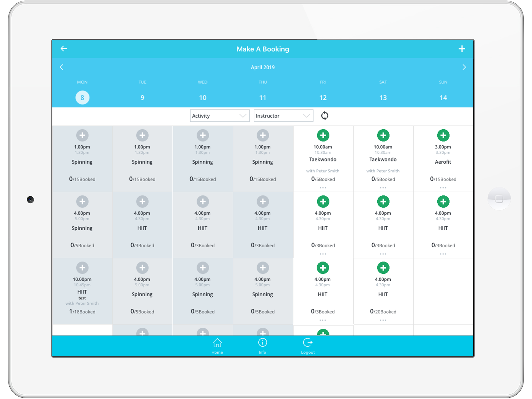
Task: Open more options dots under Friday Taekwondo
Action: point(323,188)
